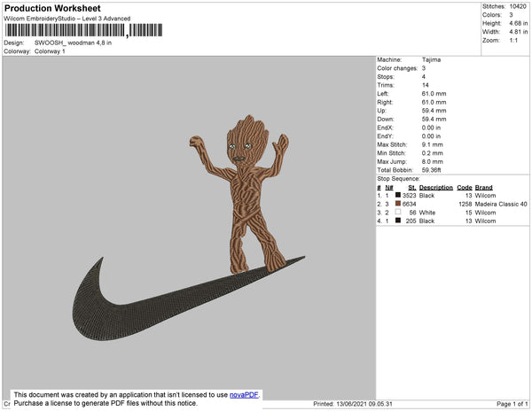Click the Trims value 14
Screen dimensions: 532x411
(x=425, y=85)
